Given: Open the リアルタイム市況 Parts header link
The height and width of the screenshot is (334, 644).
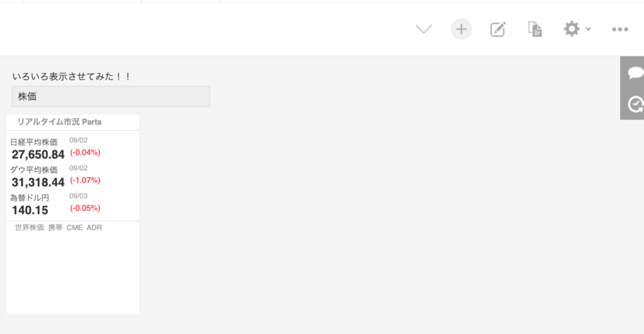Looking at the screenshot, I should pos(59,121).
